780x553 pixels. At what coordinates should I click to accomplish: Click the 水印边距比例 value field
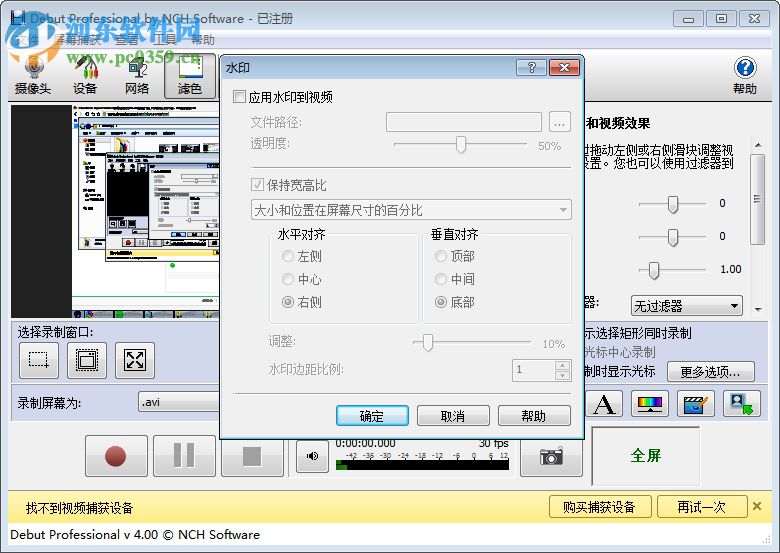[x=534, y=370]
